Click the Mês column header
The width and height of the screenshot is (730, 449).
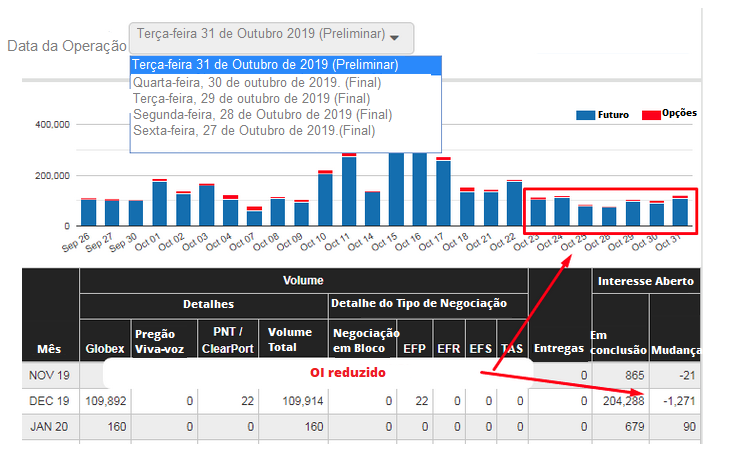pyautogui.click(x=49, y=348)
